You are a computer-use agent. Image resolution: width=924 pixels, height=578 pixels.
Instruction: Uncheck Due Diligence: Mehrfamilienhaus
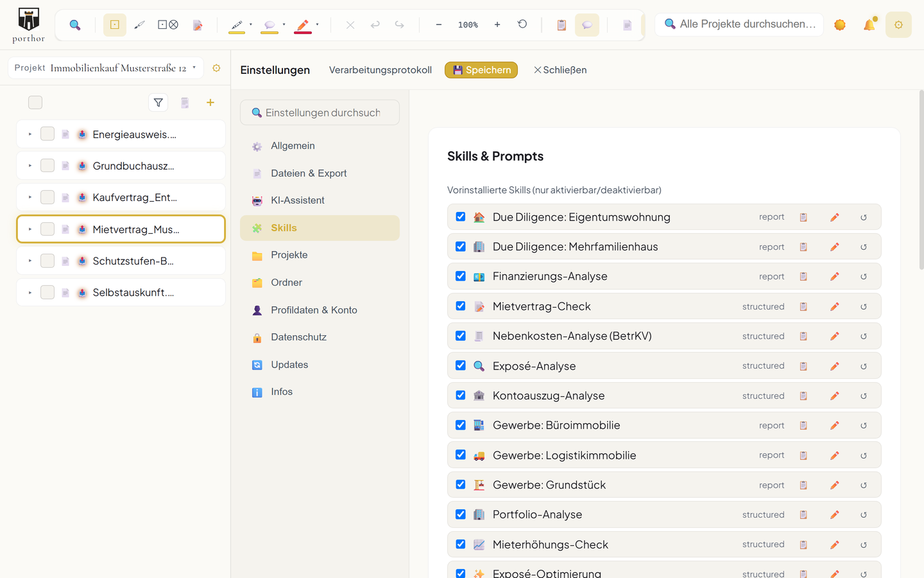(461, 247)
